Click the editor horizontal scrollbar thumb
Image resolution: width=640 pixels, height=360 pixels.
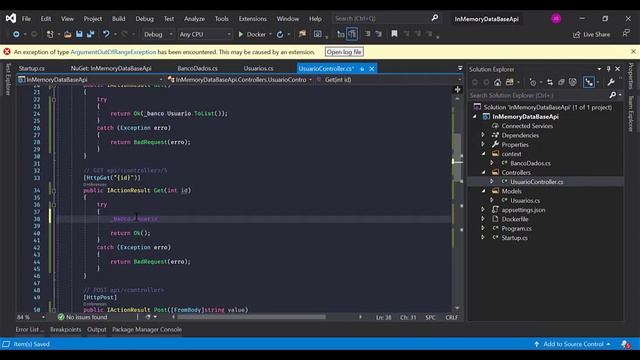(251, 317)
